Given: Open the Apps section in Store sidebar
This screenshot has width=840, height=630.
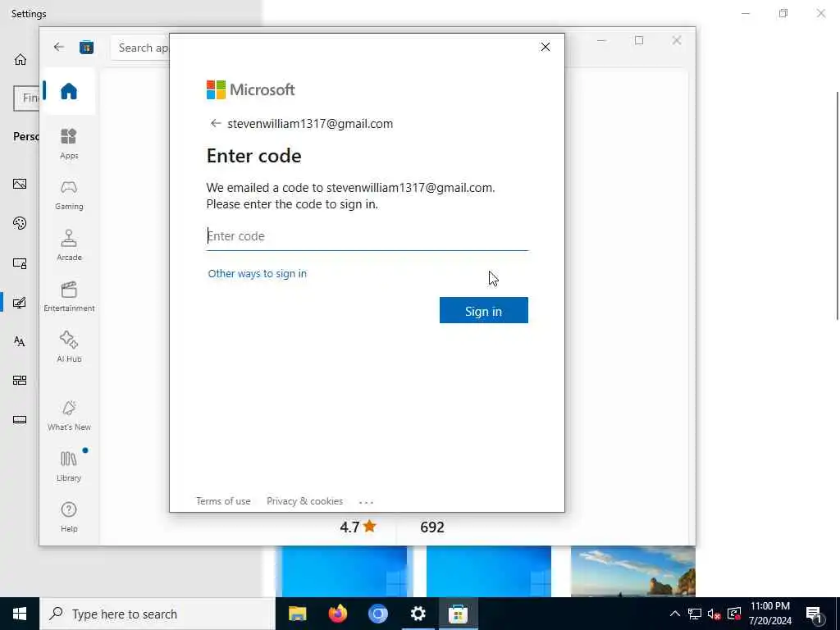Looking at the screenshot, I should (x=69, y=144).
